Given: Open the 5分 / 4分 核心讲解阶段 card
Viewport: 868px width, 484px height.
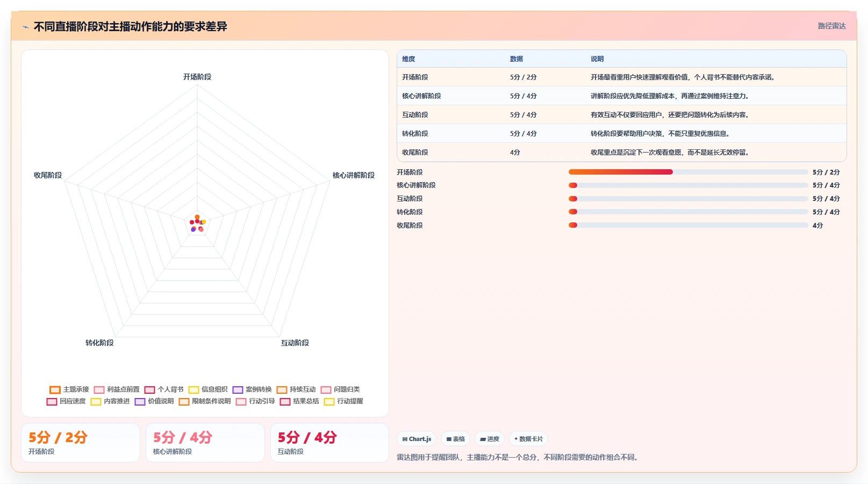Looking at the screenshot, I should 205,443.
